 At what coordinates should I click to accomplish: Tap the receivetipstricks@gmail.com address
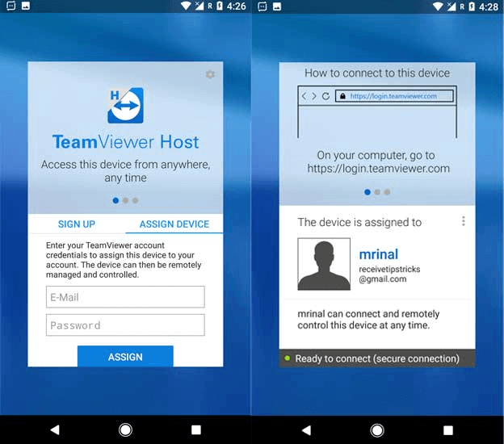point(389,274)
